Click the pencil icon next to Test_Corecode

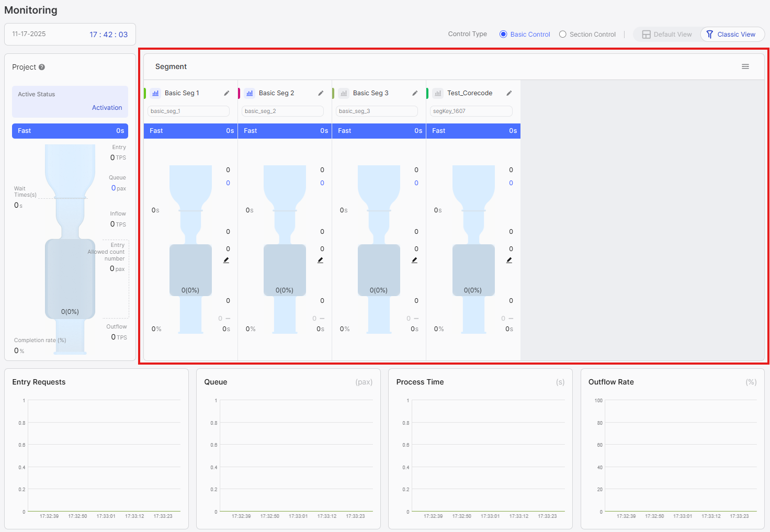509,93
